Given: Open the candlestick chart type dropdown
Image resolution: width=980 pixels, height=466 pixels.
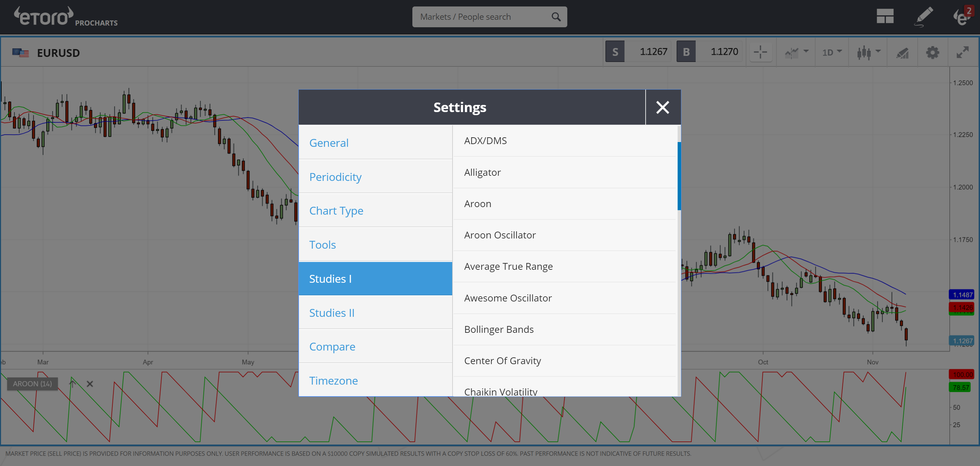Looking at the screenshot, I should (868, 52).
